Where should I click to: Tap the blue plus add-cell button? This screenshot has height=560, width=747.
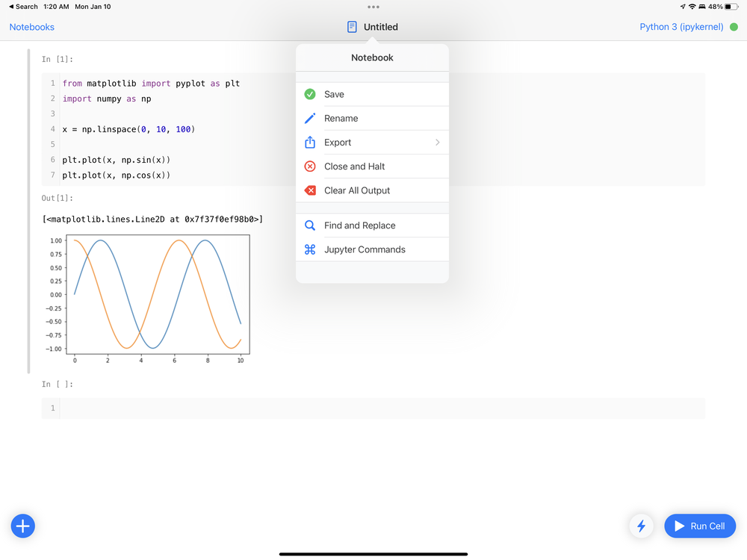[23, 526]
